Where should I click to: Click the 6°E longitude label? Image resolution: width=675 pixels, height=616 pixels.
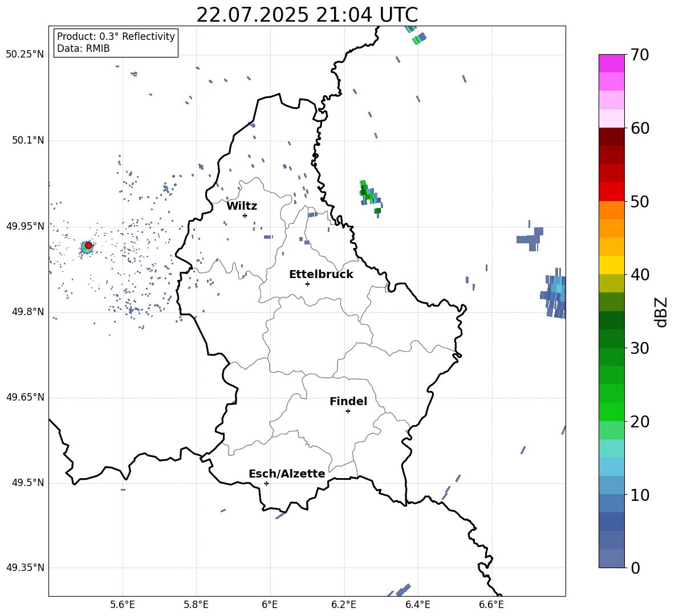[x=270, y=605]
